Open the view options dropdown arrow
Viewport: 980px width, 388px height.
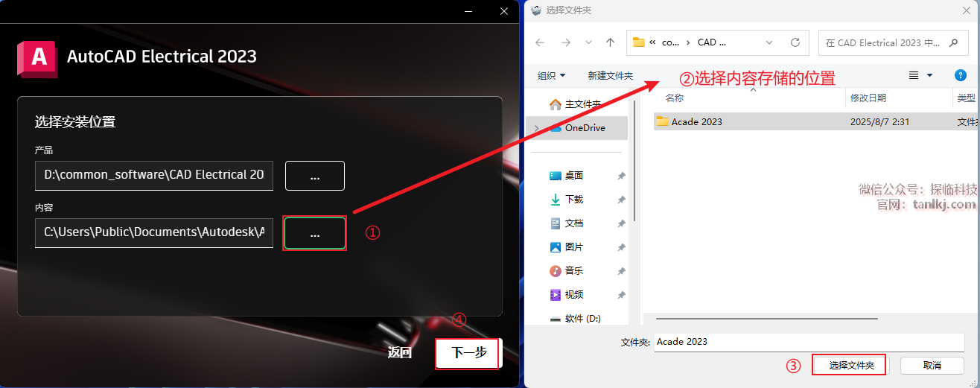[929, 75]
